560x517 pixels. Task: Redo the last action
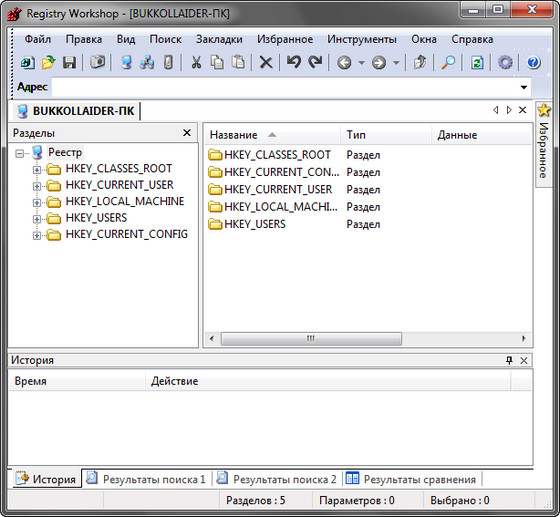[x=315, y=62]
